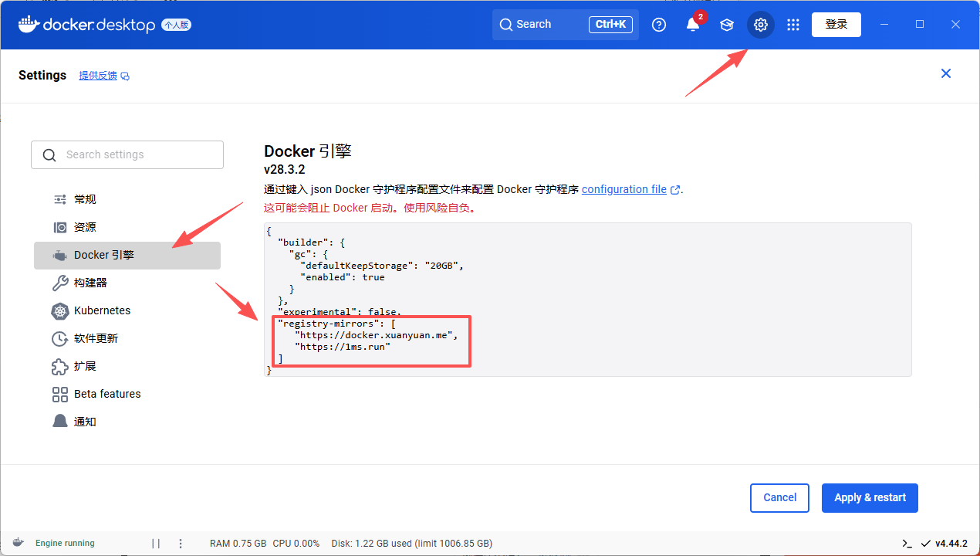Click the "https://1ms.run" mirror line
The height and width of the screenshot is (556, 980).
[342, 347]
